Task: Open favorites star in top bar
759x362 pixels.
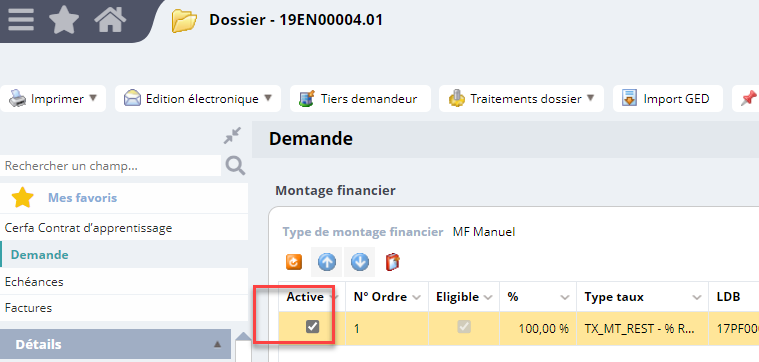Action: [64, 19]
